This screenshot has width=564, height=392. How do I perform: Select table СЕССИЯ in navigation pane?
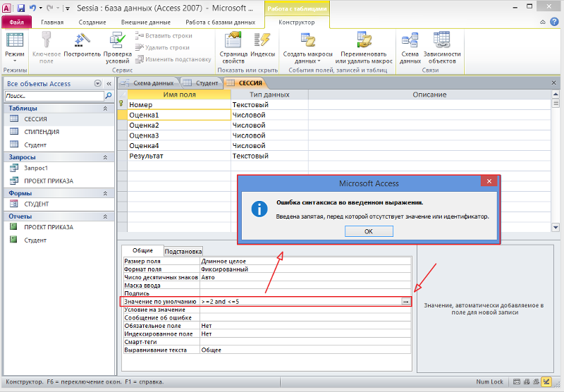click(59, 119)
